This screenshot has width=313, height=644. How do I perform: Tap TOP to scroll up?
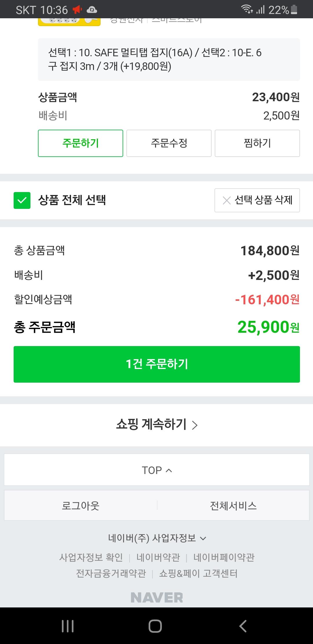[157, 470]
